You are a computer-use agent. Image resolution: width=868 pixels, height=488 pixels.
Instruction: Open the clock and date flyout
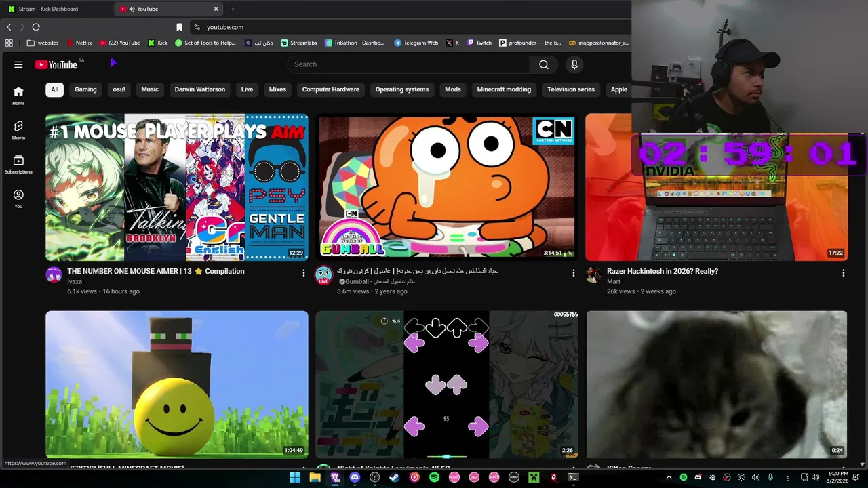pos(838,477)
